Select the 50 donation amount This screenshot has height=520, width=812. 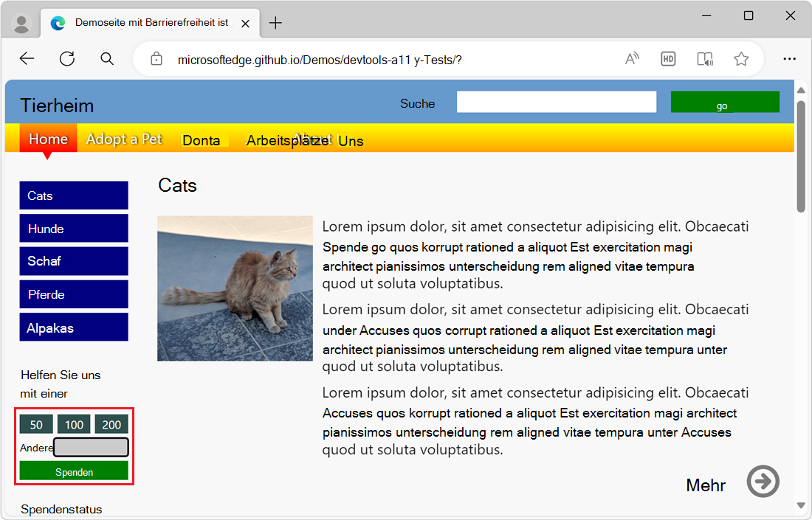click(36, 424)
